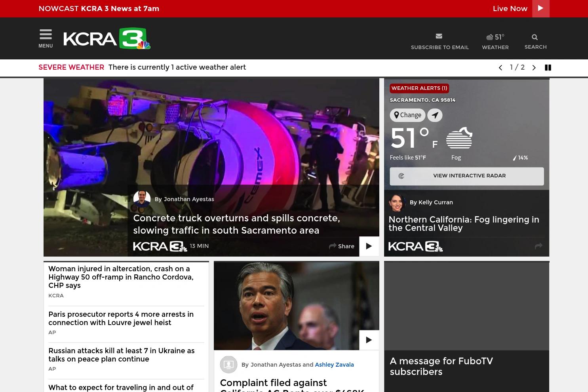Click the Weather Alerts (1) badge
This screenshot has height=392, width=588.
tap(419, 88)
